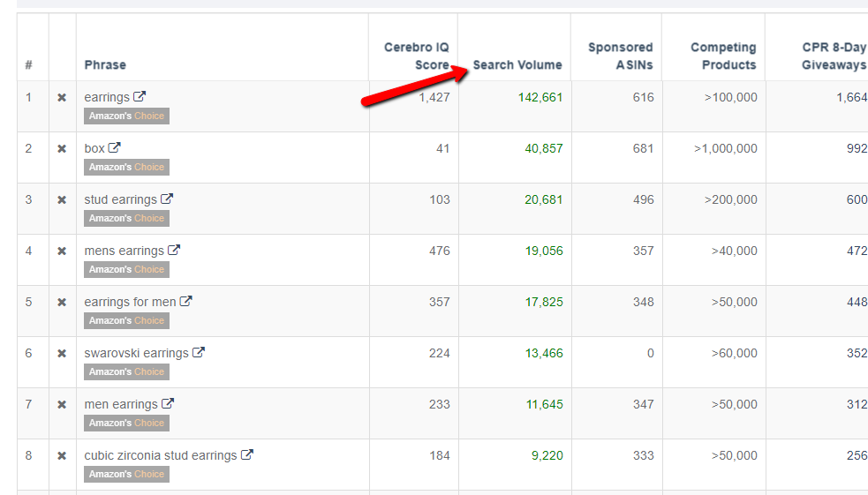Click Cerebro IQ score 357
This screenshot has width=868, height=495.
(x=440, y=302)
